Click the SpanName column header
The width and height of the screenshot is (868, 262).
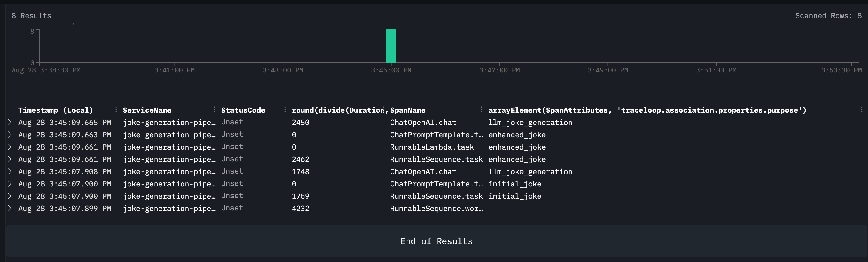[407, 110]
